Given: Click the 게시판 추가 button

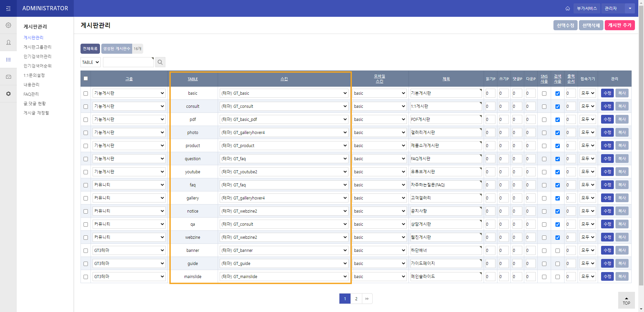Looking at the screenshot, I should click(x=620, y=25).
